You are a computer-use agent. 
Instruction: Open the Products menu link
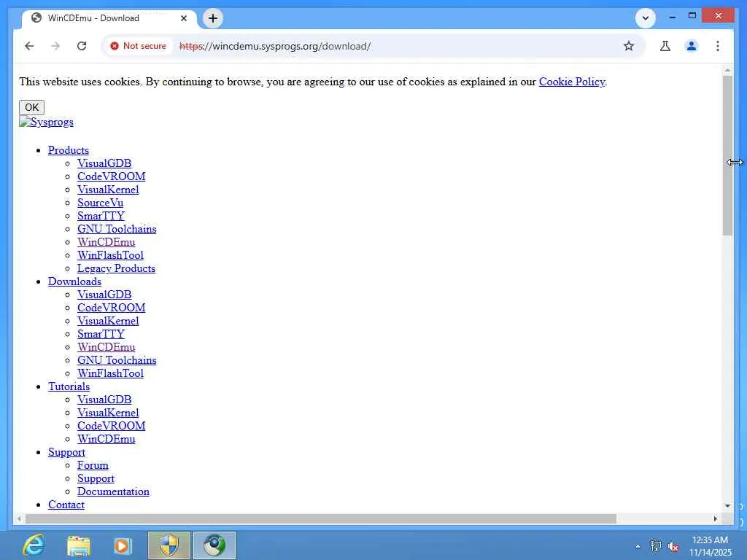click(68, 150)
